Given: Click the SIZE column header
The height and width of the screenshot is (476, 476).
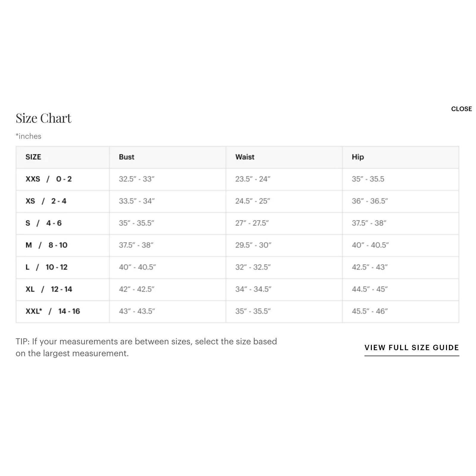Looking at the screenshot, I should (33, 157).
